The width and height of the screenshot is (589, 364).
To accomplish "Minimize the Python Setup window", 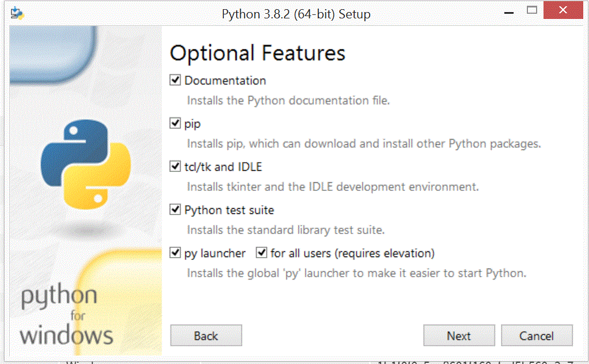I will (509, 12).
